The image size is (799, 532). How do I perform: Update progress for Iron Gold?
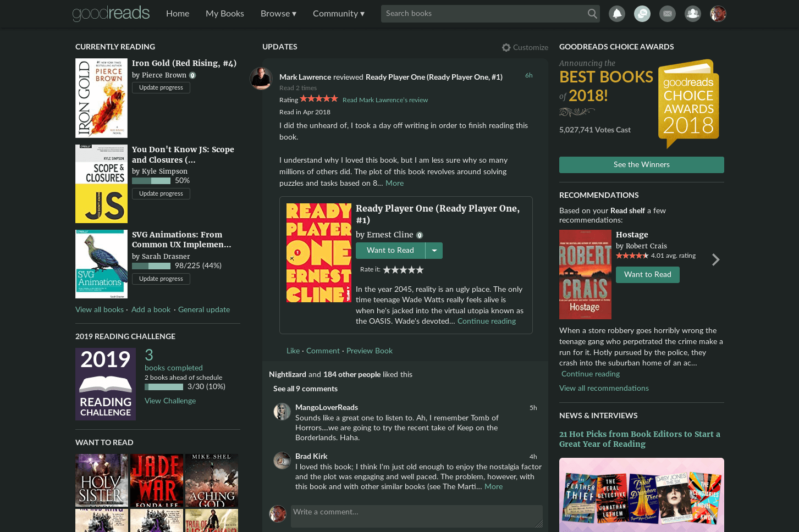coord(161,88)
